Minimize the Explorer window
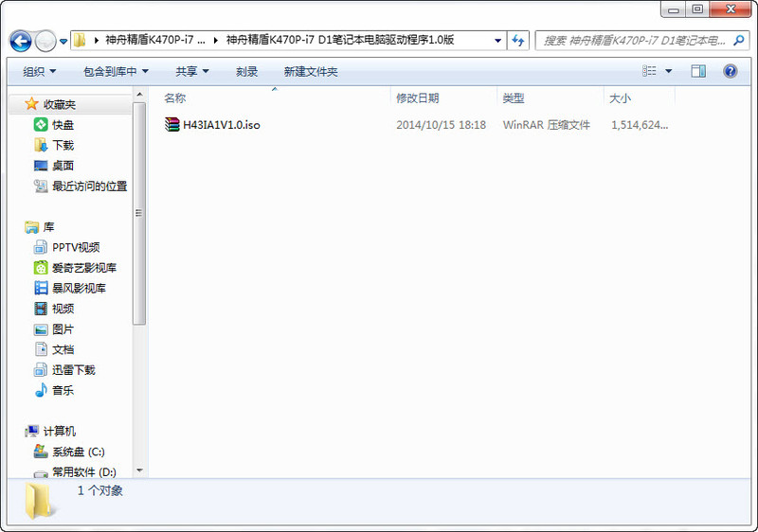 674,9
